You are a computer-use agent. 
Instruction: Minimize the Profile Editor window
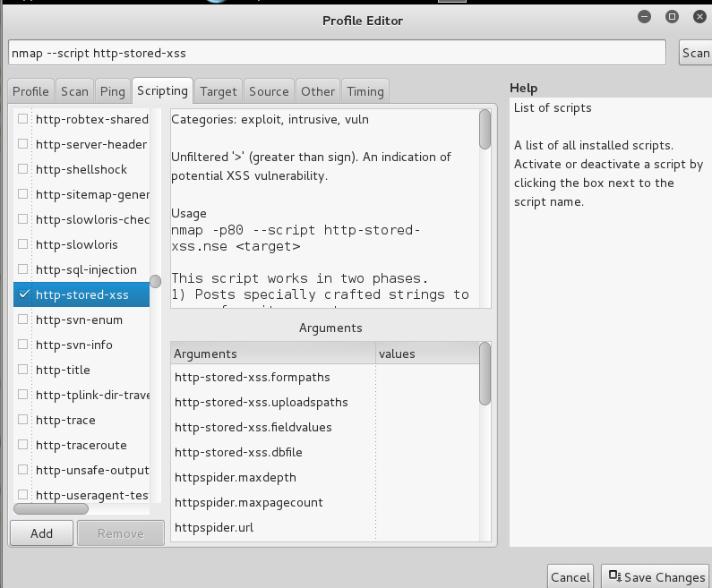[x=644, y=17]
